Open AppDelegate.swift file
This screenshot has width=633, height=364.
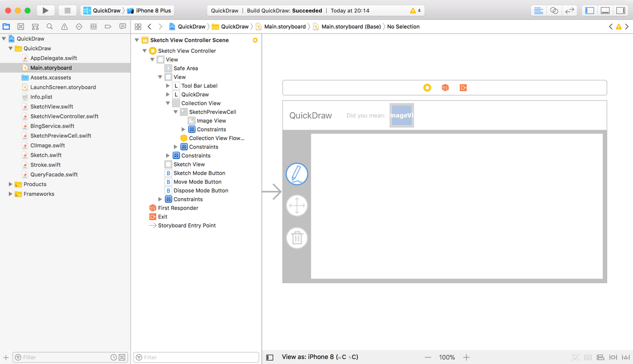click(53, 58)
